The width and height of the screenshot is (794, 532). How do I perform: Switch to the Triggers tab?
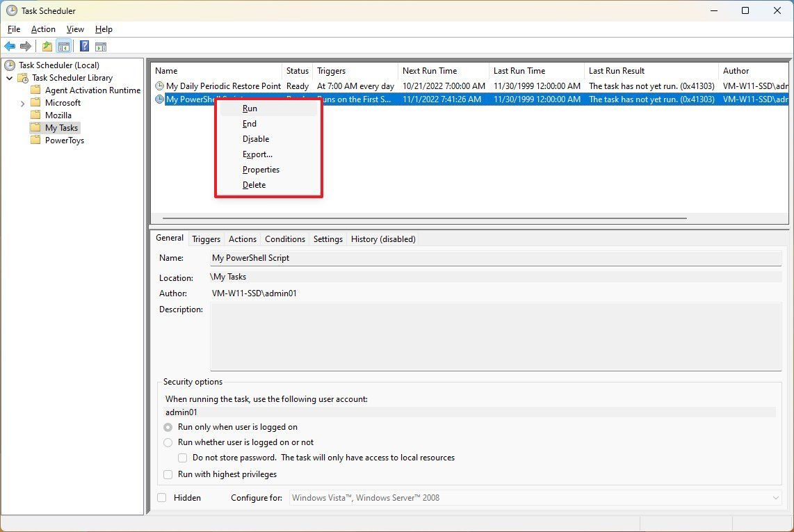[x=206, y=239]
